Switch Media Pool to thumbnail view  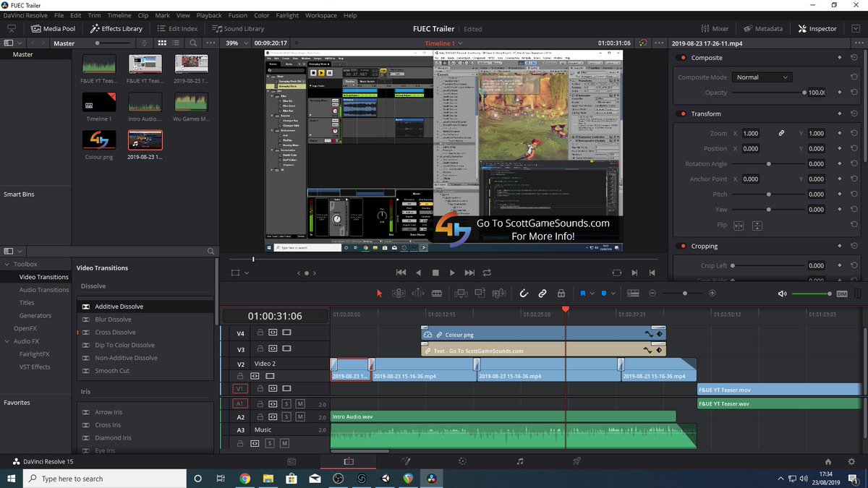pyautogui.click(x=162, y=43)
